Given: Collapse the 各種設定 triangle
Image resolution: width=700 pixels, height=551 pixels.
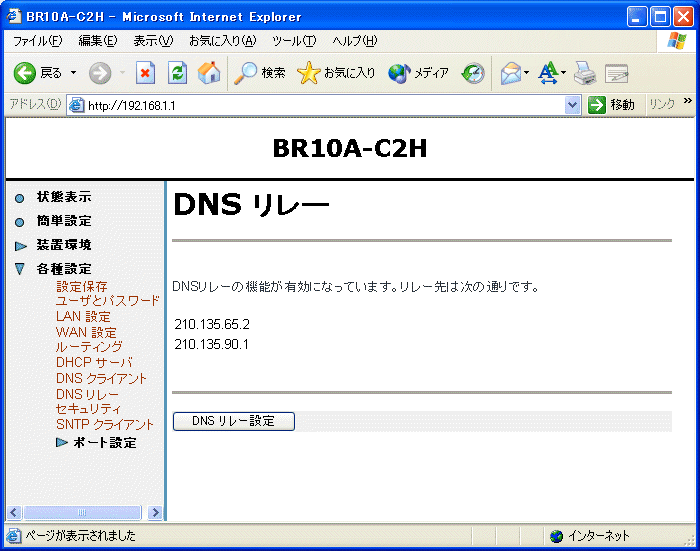Looking at the screenshot, I should tap(20, 269).
